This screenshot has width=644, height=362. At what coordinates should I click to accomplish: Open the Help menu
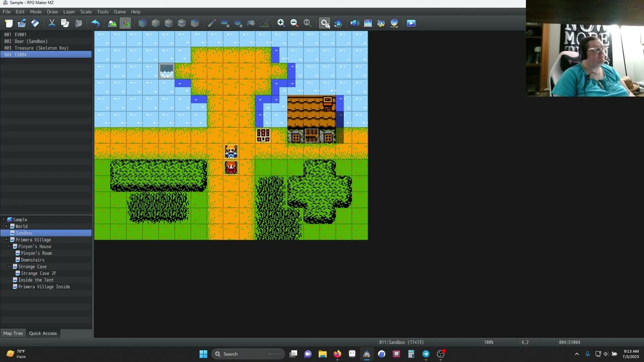click(136, 12)
